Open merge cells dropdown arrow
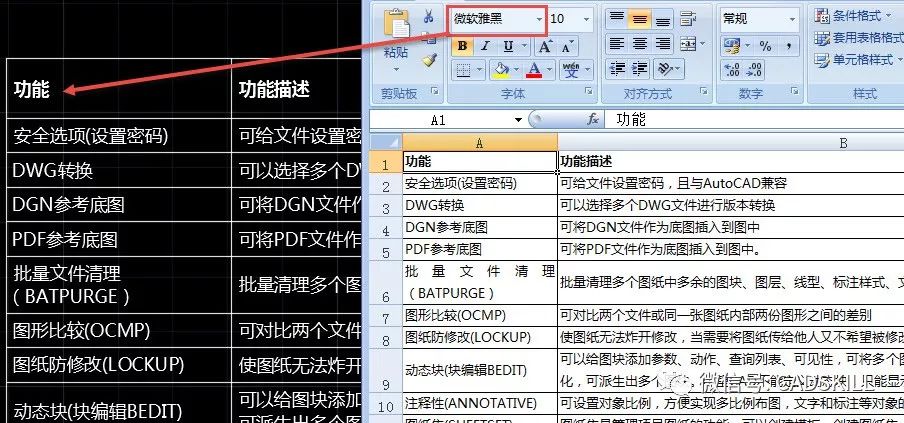Screen dimensions: 904x423 (x=703, y=44)
